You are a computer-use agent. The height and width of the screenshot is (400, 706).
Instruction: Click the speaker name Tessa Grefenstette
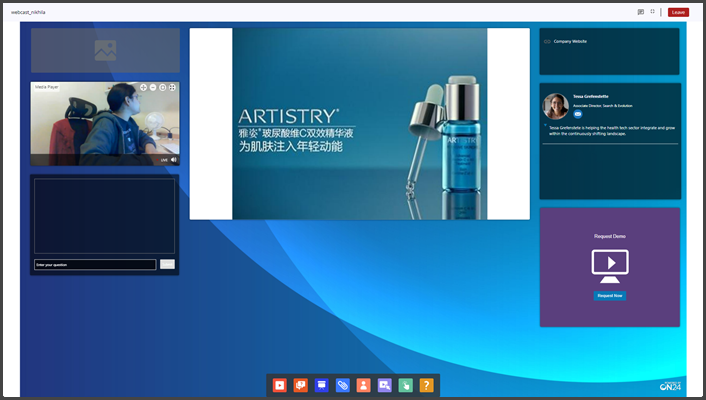coord(590,96)
